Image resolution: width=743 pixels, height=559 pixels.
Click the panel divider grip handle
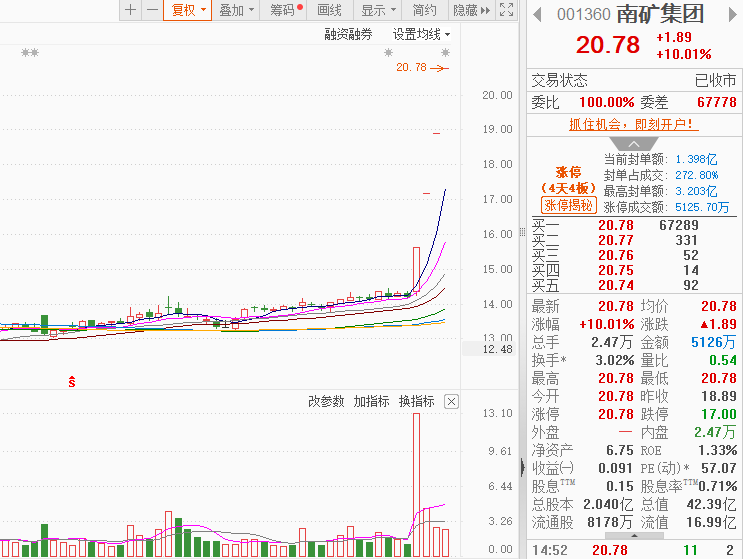point(523,232)
